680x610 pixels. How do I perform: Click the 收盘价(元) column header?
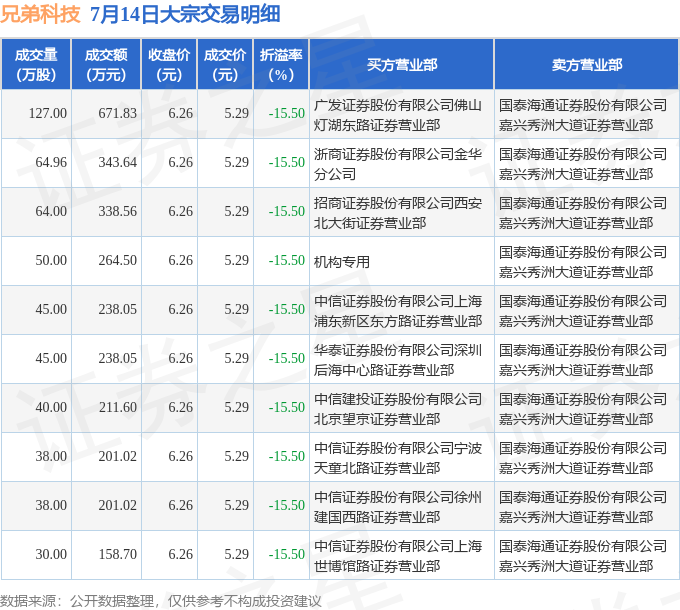click(x=169, y=65)
